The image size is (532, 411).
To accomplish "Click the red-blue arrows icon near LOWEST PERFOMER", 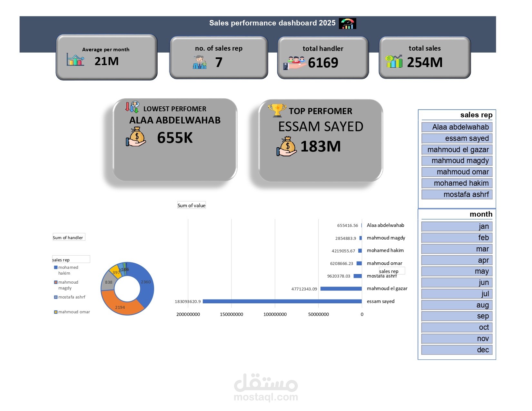I will (132, 107).
